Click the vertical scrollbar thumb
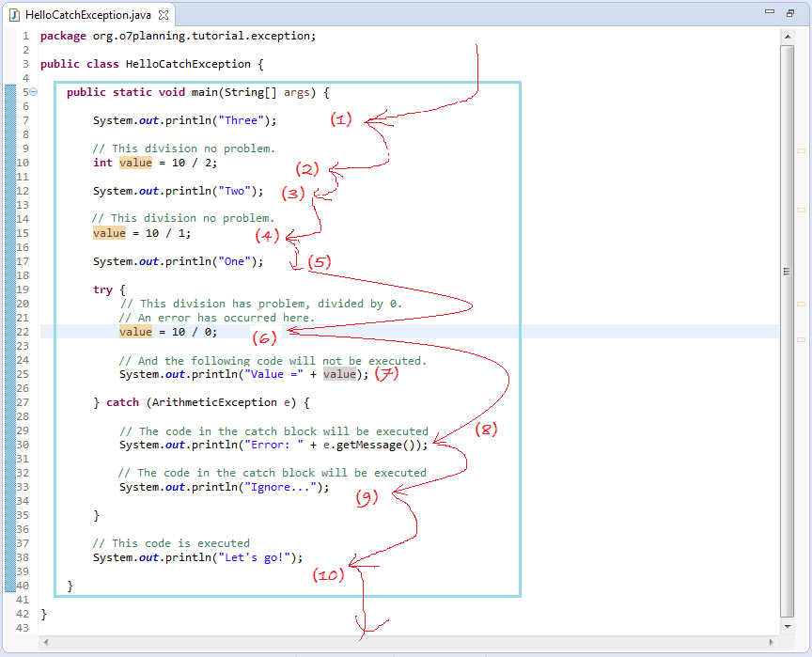Screen dimensions: 812x657 788,332
